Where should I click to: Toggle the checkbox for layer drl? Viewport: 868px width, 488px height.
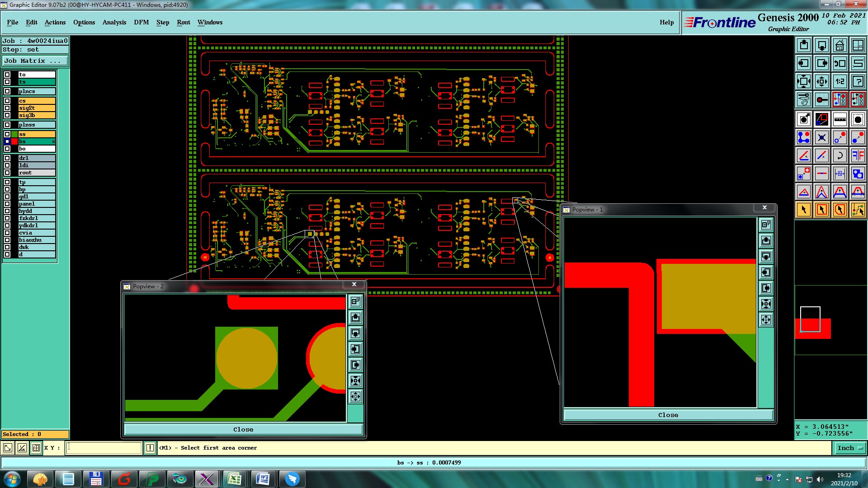coord(7,158)
